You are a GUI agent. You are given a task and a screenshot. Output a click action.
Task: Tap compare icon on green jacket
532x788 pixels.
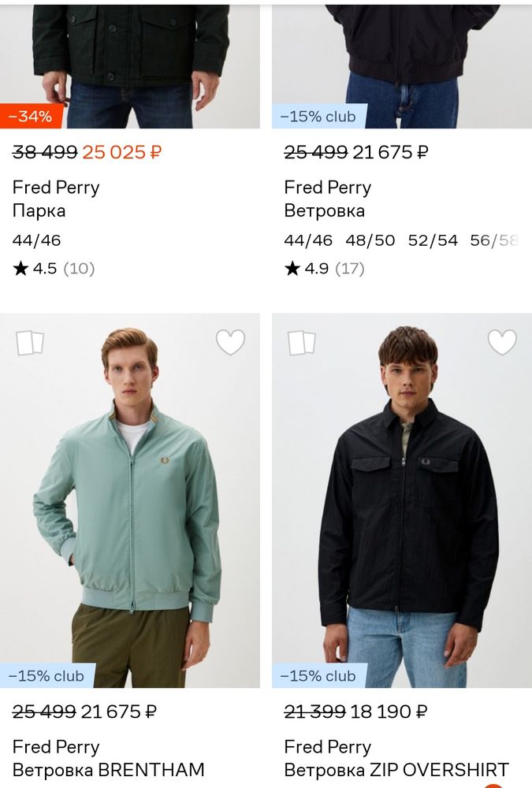coord(30,343)
